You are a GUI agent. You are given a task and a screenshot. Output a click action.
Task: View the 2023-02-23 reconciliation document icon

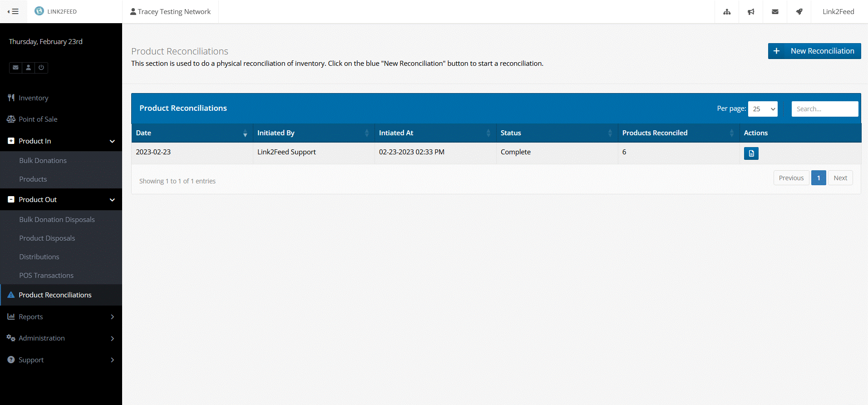coord(751,153)
